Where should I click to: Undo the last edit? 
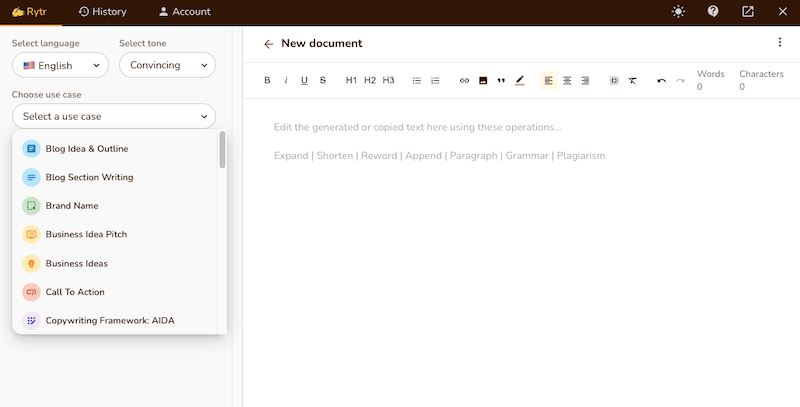tap(661, 81)
